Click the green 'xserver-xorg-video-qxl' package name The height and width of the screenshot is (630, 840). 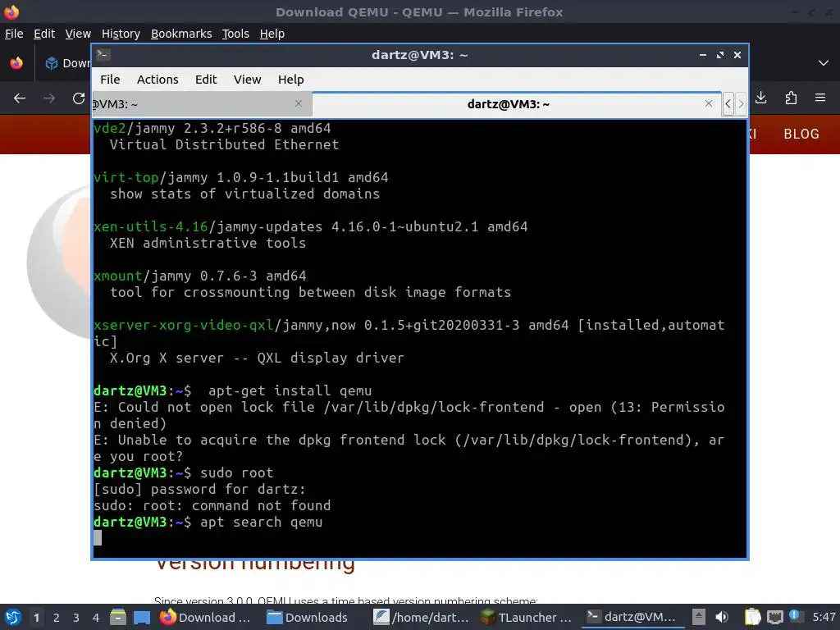[x=183, y=325]
